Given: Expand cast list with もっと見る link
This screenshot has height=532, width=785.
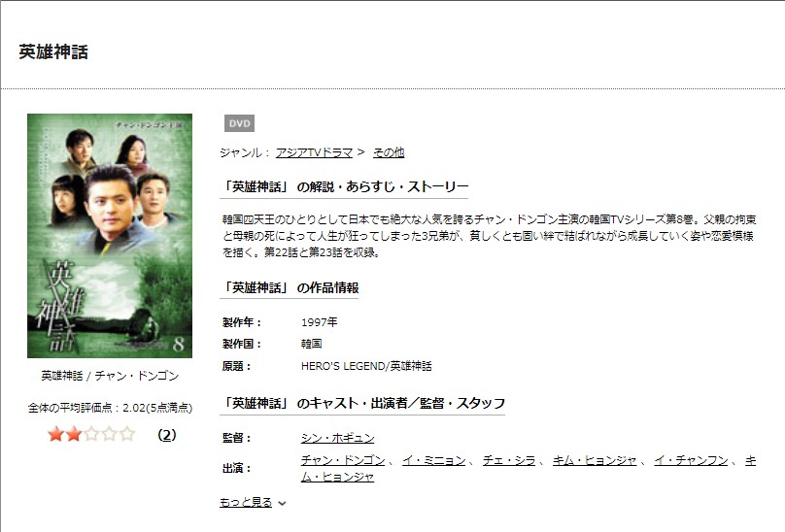Looking at the screenshot, I should 246,502.
